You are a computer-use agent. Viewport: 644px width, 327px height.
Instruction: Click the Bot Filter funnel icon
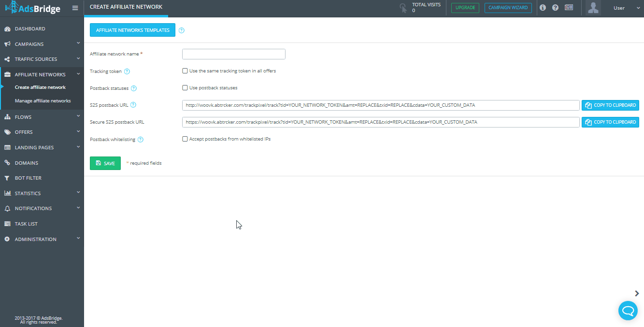click(7, 178)
